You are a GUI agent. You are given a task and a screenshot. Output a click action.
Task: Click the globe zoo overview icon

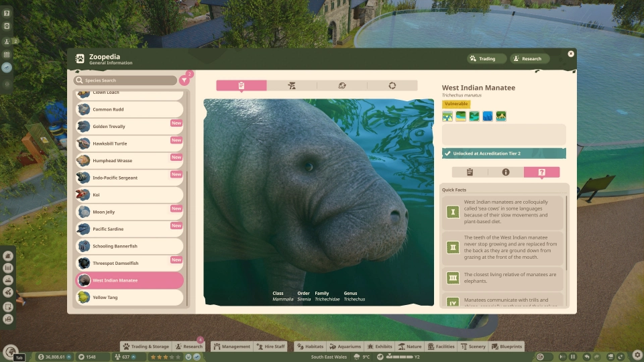tap(10, 351)
